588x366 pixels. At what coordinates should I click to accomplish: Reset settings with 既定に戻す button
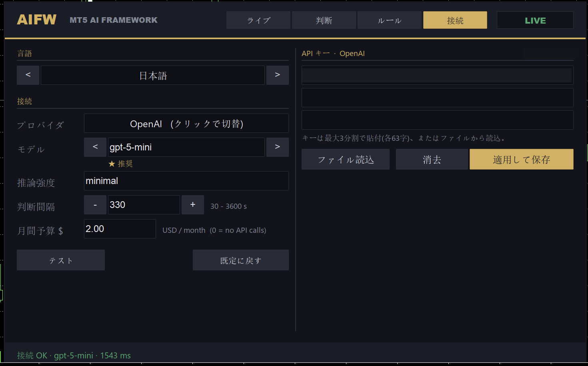[241, 260]
